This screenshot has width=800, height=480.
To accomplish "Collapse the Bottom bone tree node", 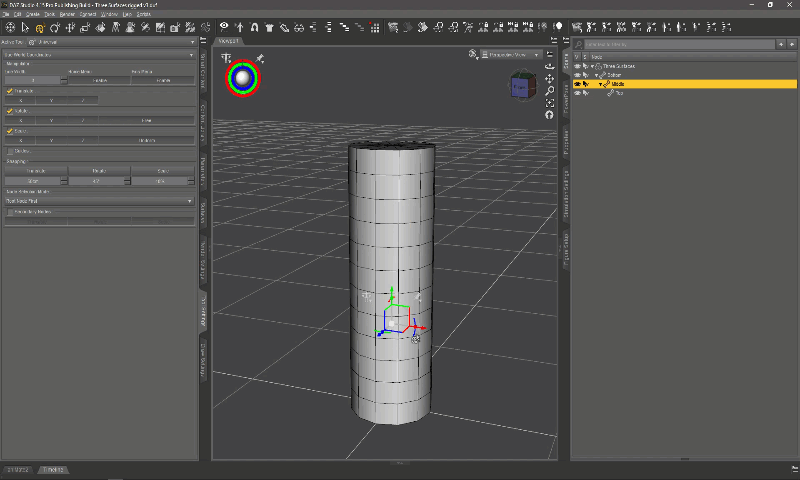I will pyautogui.click(x=596, y=75).
